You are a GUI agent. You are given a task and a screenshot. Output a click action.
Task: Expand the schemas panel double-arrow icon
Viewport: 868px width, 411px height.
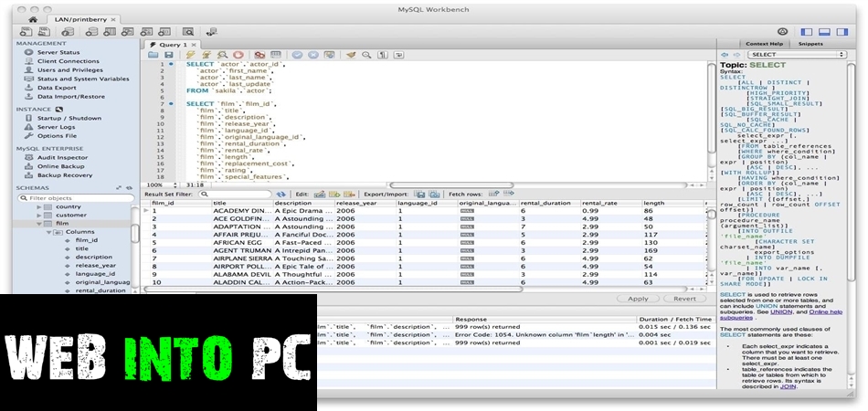pyautogui.click(x=119, y=188)
